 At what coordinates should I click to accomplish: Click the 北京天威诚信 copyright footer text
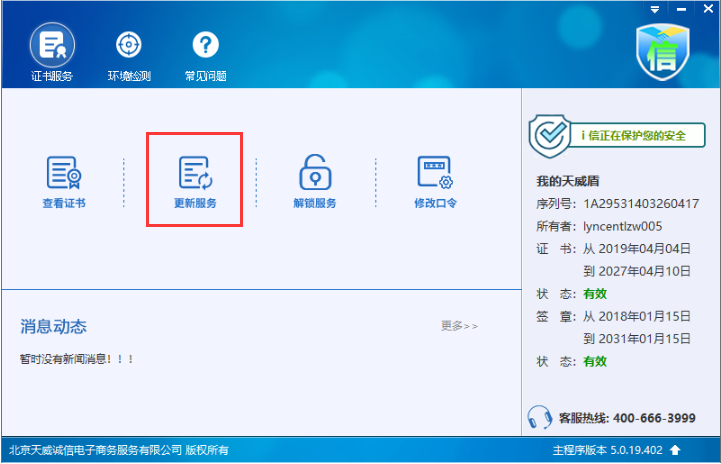tap(118, 450)
